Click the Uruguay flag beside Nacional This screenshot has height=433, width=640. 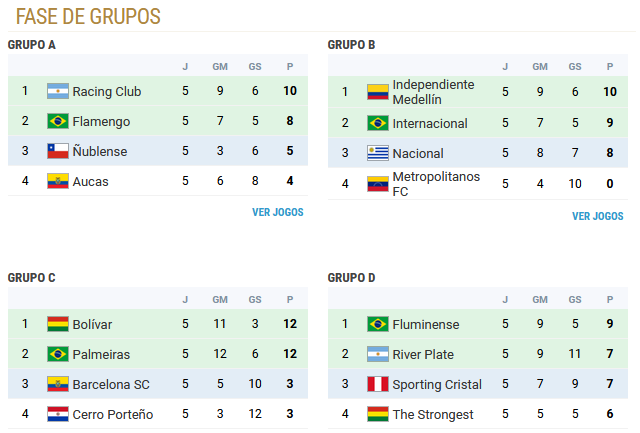(x=378, y=153)
